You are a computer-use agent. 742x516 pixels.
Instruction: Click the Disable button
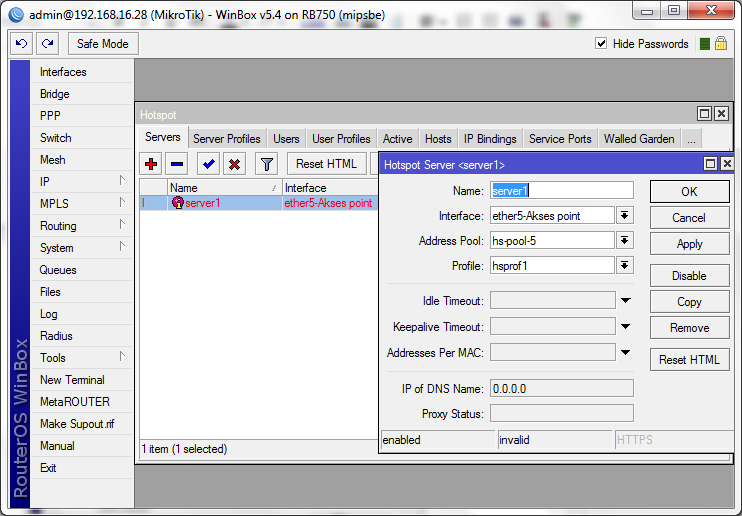[x=689, y=276]
